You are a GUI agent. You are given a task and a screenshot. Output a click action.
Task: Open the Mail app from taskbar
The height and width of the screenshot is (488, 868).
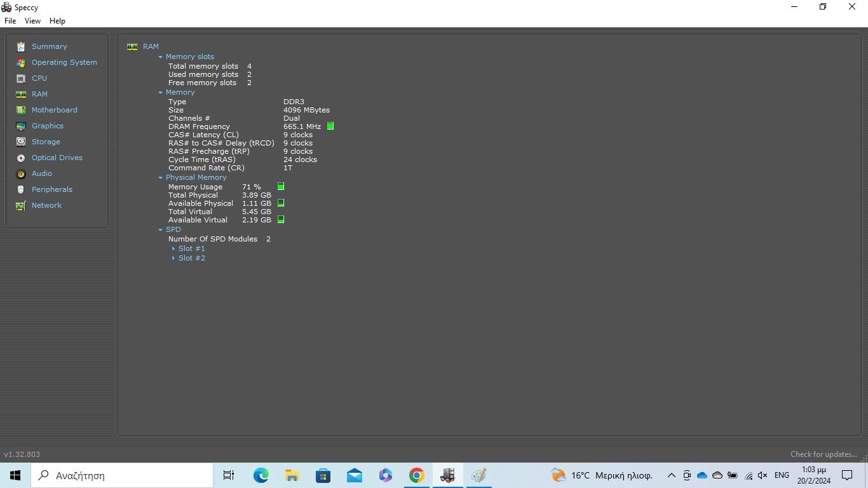(x=354, y=475)
